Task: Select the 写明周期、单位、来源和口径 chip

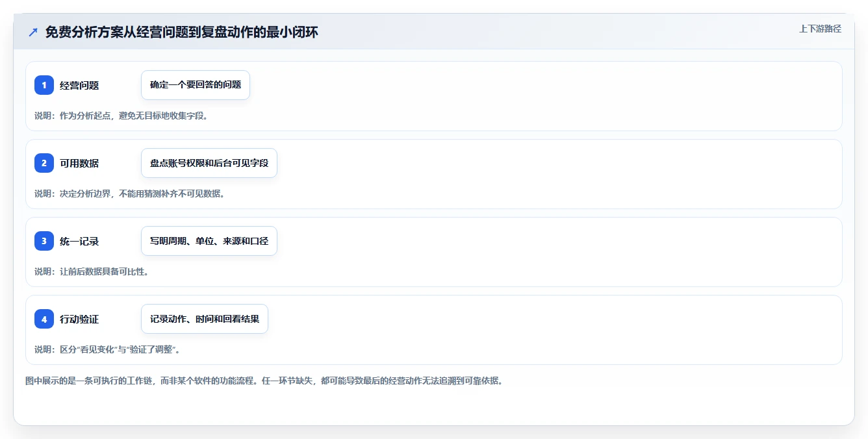Action: 209,241
